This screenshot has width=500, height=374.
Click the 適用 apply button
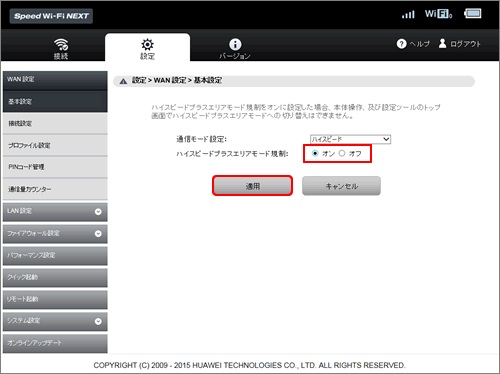click(252, 186)
